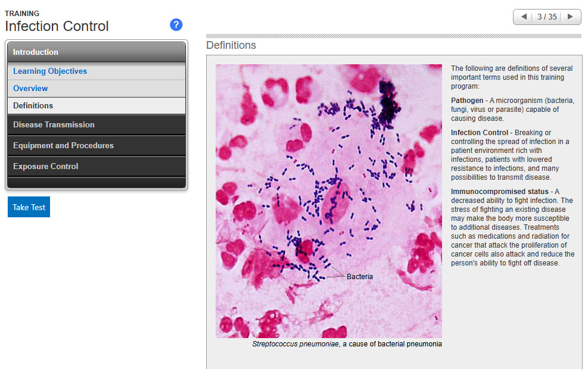Collapse the Introduction section header
Viewport: 588px width, 375px height.
point(97,52)
